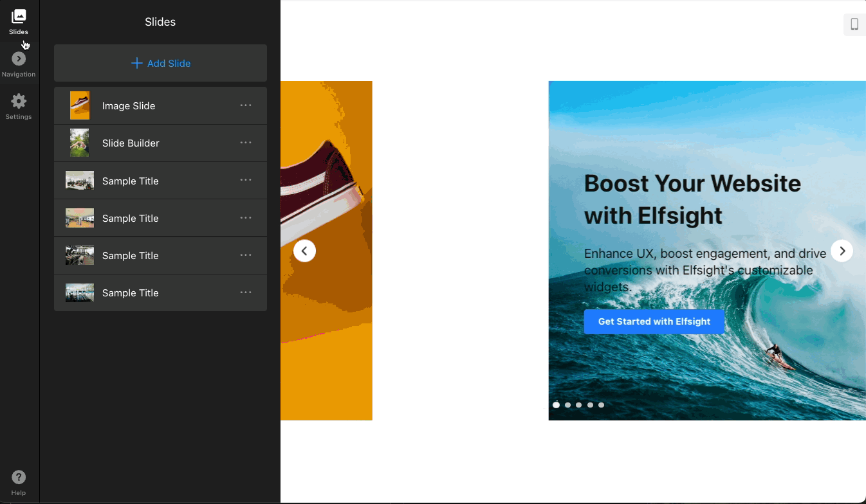Open the Slide Builder three-dot menu

click(246, 143)
